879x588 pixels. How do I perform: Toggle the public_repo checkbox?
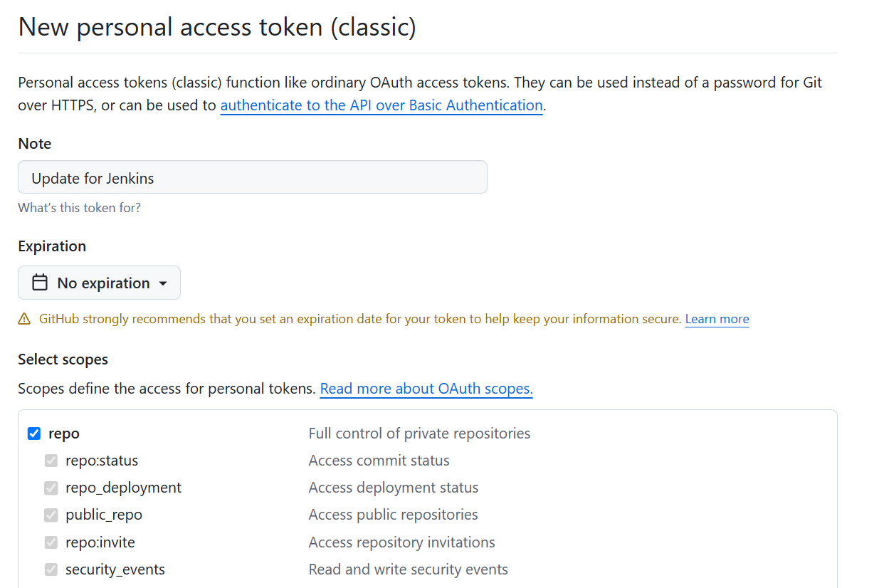(x=51, y=515)
